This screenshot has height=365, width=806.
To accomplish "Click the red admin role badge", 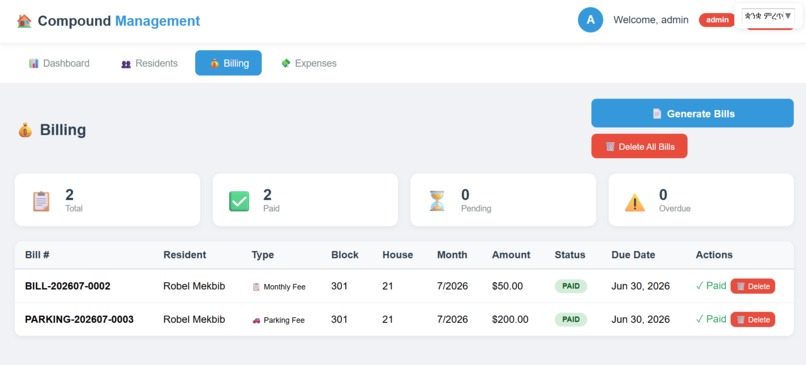I will (x=717, y=20).
